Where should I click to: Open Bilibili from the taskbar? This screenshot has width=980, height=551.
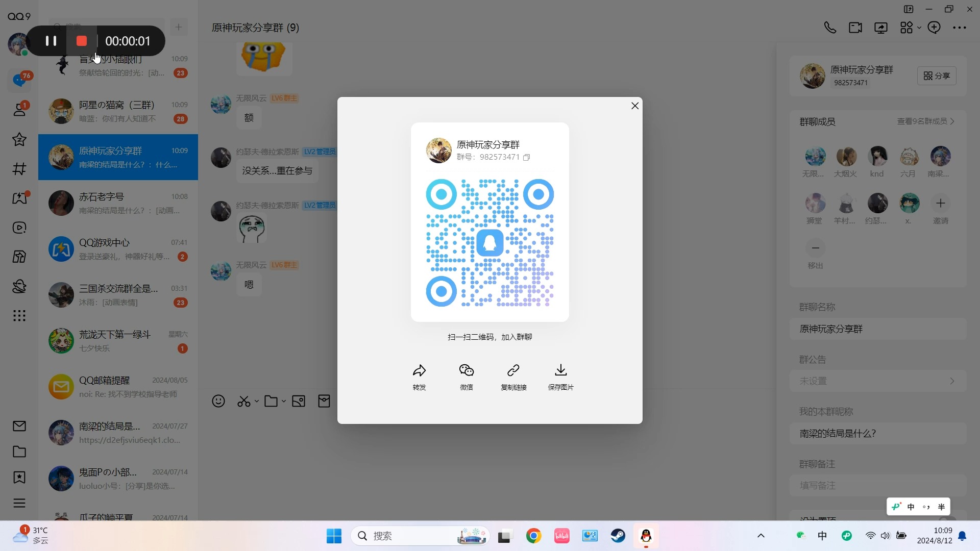(561, 536)
